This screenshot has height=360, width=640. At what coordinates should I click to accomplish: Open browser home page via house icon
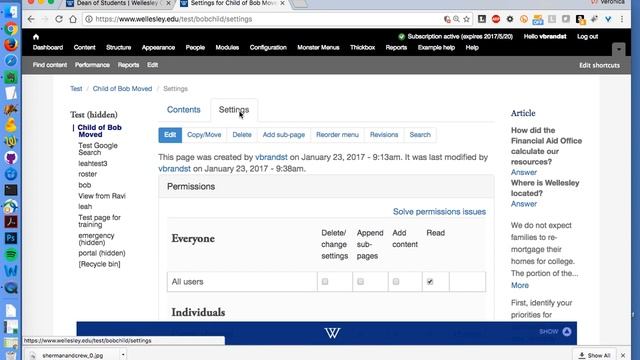pos(73,19)
